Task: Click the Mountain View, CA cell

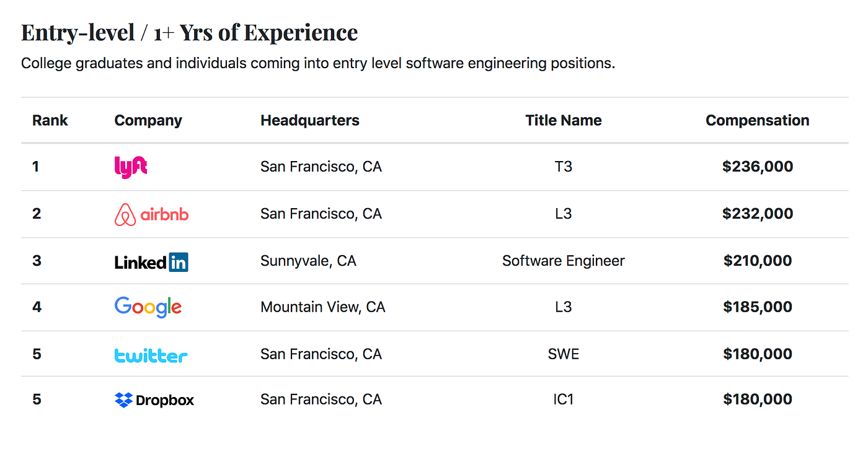Action: 322,307
